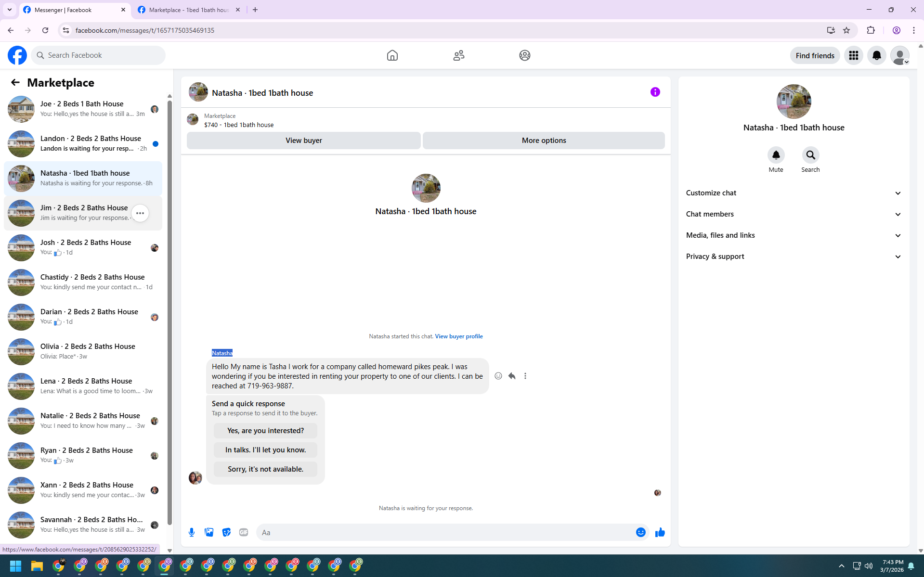Open the Joe 2 Beds 1 Bath House chat
Image resolution: width=924 pixels, height=577 pixels.
83,109
